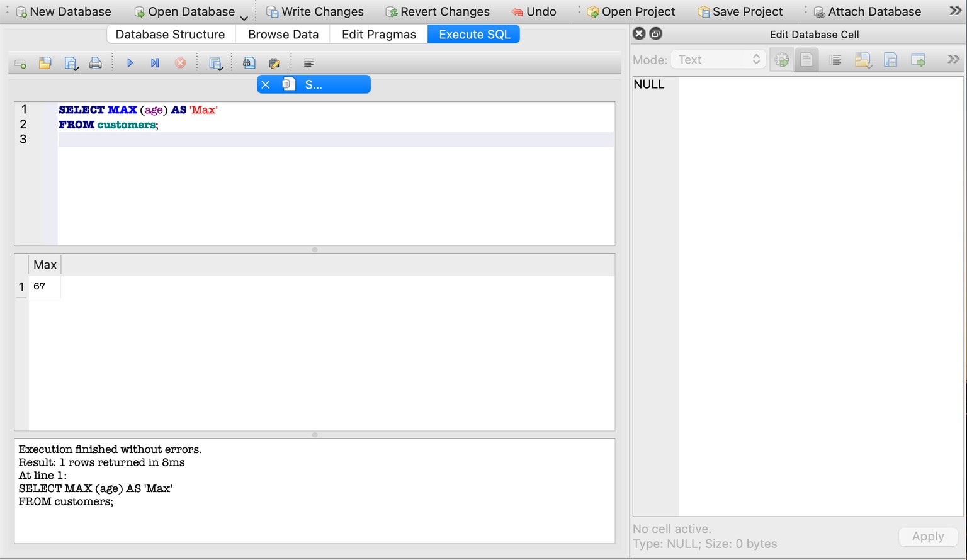Switch to the Browse Data tab
The image size is (967, 560).
click(x=283, y=35)
